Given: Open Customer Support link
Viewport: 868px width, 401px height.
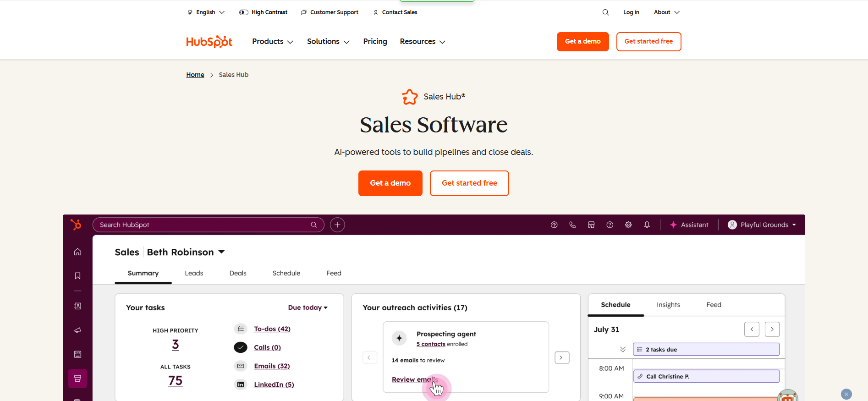Looking at the screenshot, I should point(330,12).
